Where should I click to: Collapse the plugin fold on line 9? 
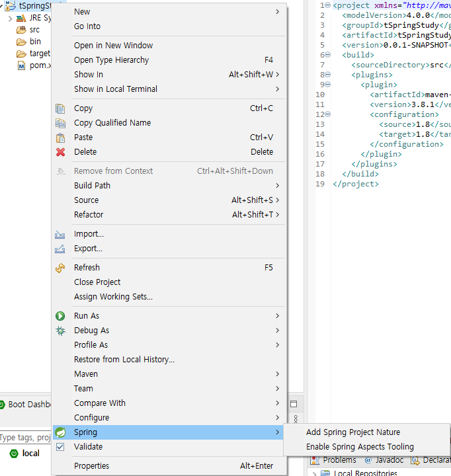coord(328,85)
